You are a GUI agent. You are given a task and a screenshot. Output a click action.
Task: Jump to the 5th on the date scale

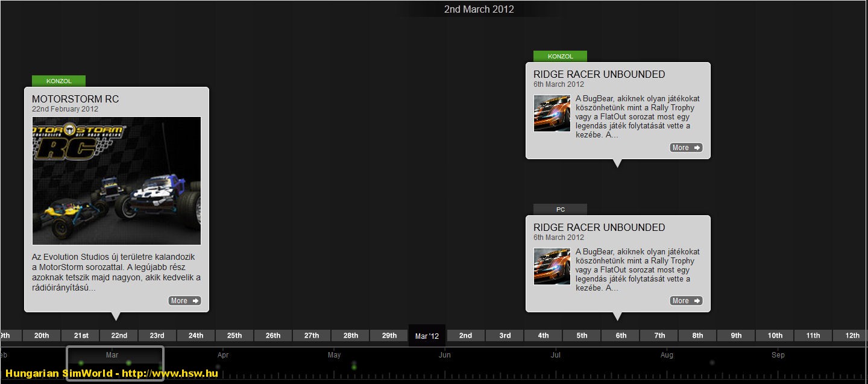582,336
